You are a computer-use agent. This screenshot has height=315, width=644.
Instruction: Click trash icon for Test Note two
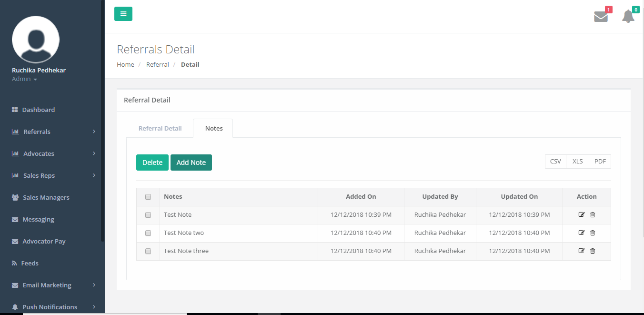pyautogui.click(x=593, y=233)
